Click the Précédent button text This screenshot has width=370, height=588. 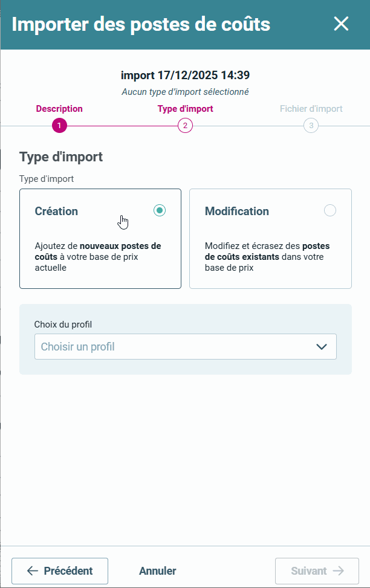68,571
